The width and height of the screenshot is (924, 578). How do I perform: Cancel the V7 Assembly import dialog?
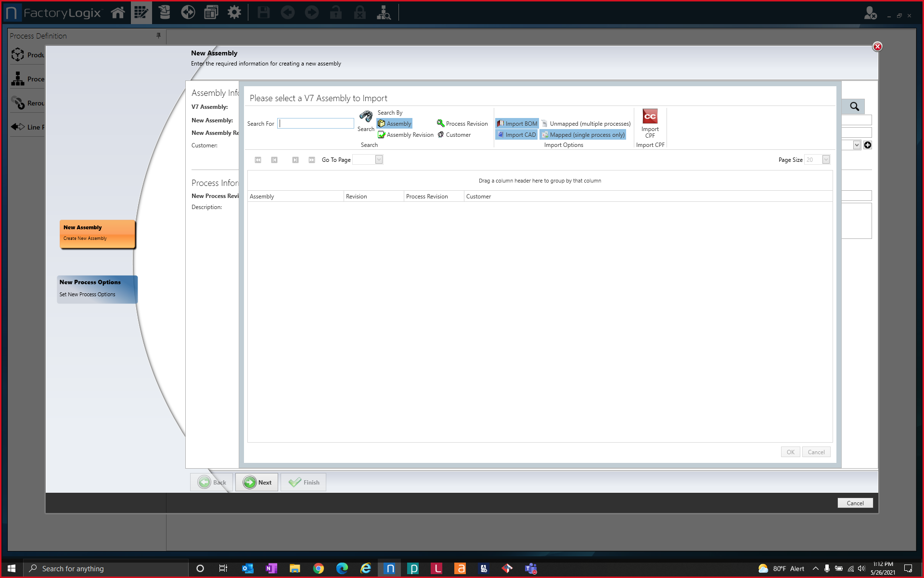coord(816,452)
